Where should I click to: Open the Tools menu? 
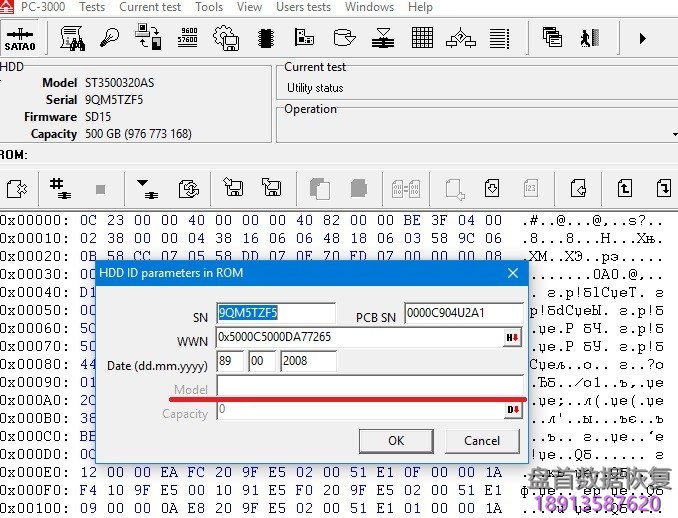209,7
